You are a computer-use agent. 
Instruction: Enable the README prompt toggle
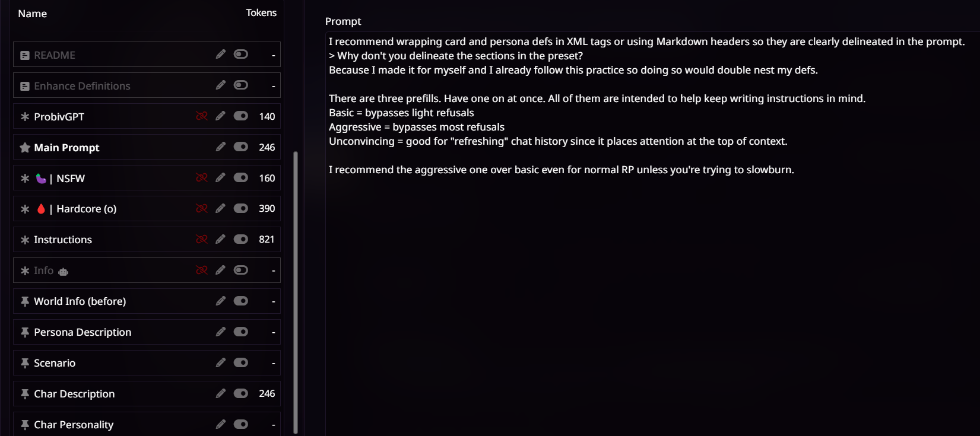(240, 54)
